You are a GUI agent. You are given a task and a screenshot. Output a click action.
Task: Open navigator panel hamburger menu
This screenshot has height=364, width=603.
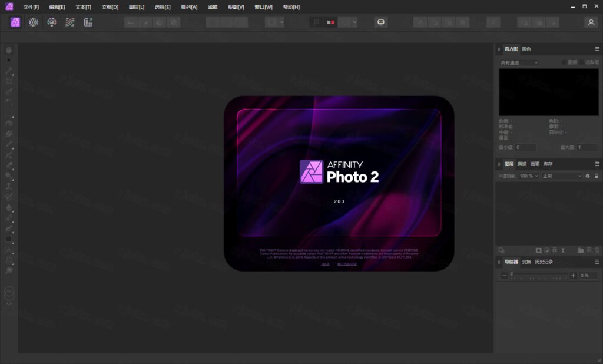tap(597, 262)
